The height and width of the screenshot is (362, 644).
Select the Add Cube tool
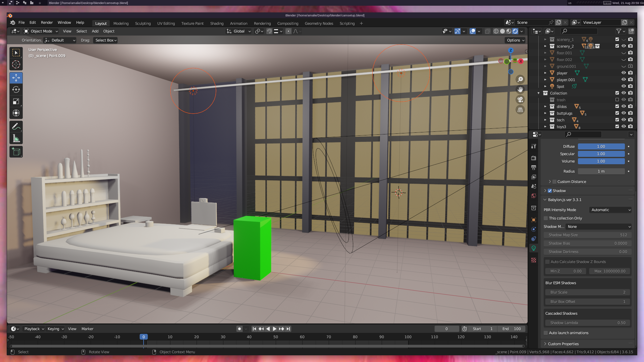point(16,152)
